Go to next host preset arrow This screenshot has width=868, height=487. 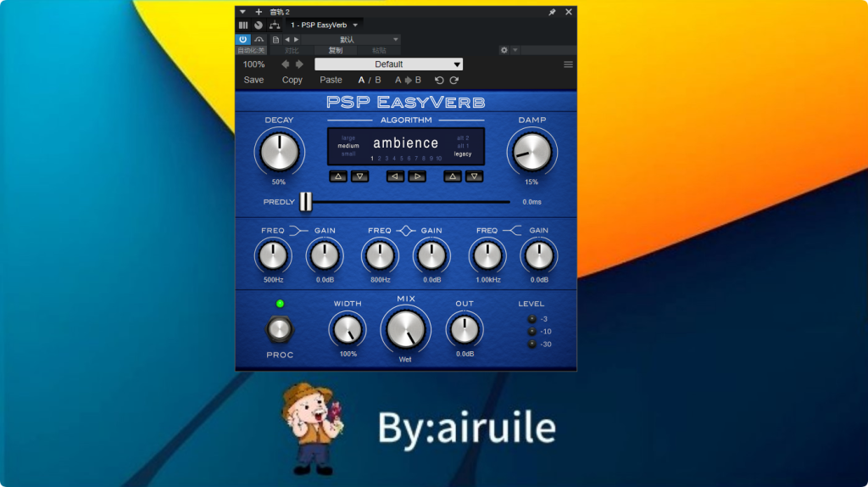pos(296,40)
